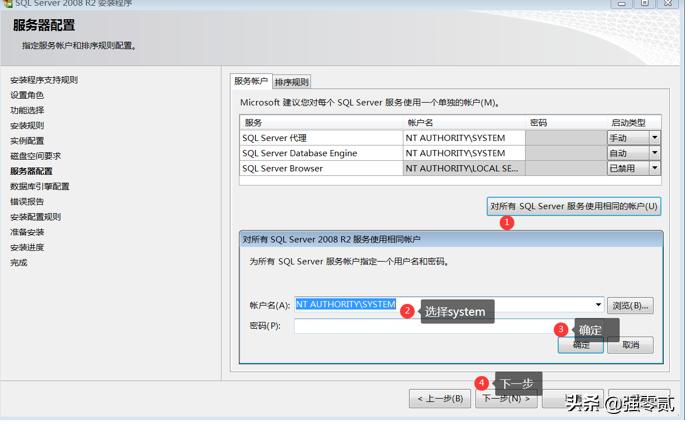Select 数据库引擎配置 step in sidebar
Image resolution: width=687 pixels, height=425 pixels.
tap(39, 186)
